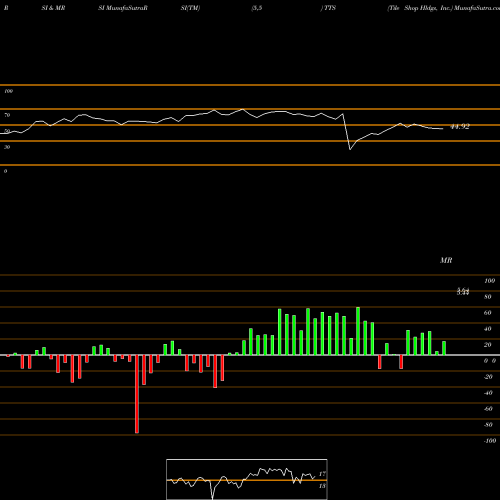Click the 30 level label on the RSI chart
This screenshot has width=500, height=500.
pos(7,147)
